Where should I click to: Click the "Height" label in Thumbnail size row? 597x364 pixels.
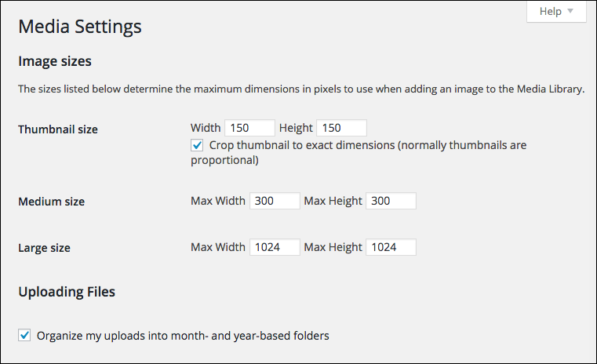point(296,128)
